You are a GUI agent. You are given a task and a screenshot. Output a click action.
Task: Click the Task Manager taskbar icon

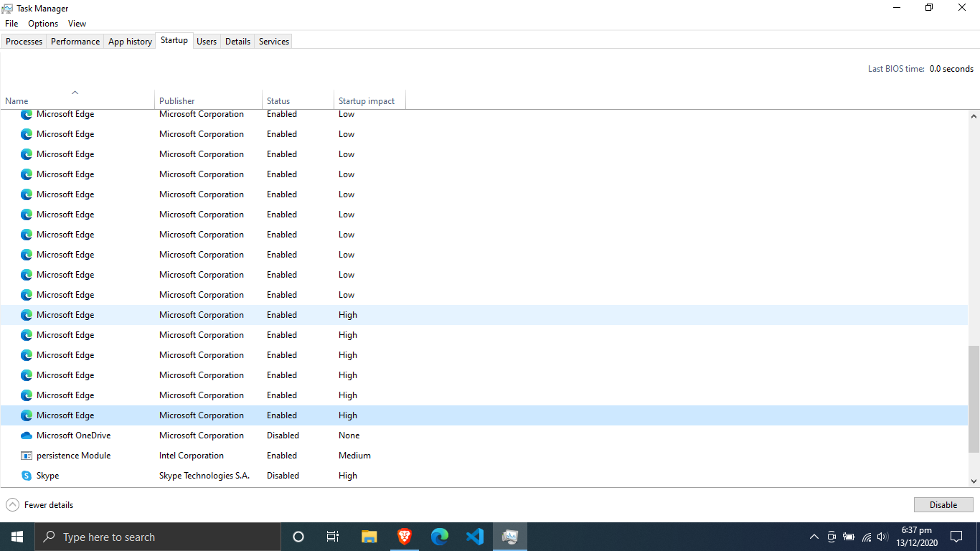[510, 537]
